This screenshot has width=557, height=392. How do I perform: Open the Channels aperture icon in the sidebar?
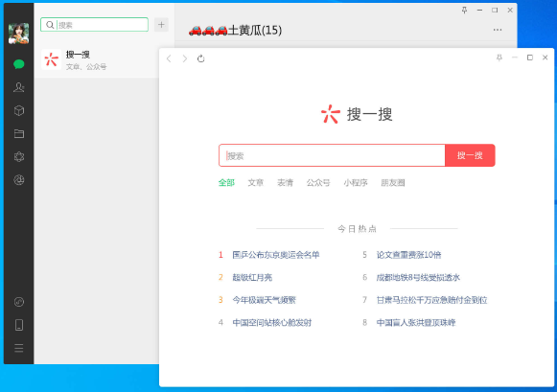19,180
